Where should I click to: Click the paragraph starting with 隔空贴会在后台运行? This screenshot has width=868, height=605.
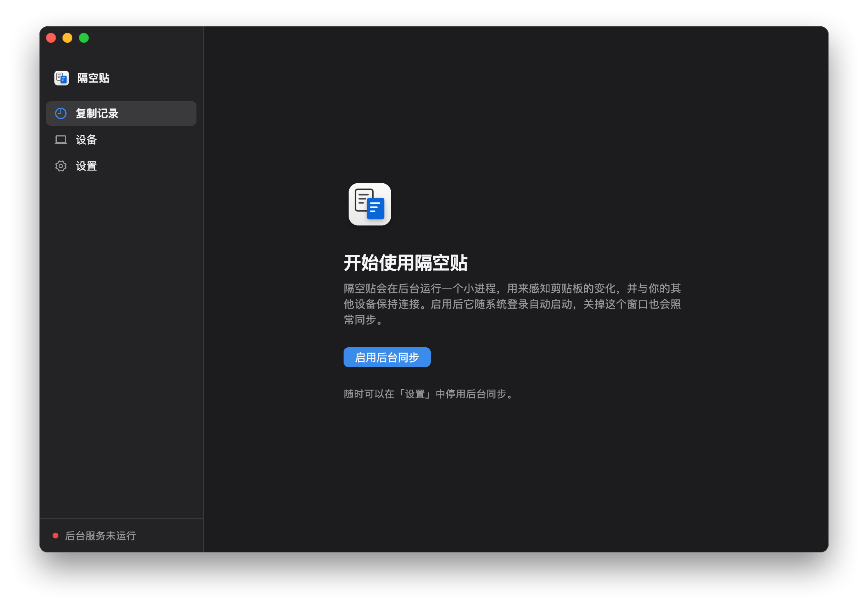point(512,304)
